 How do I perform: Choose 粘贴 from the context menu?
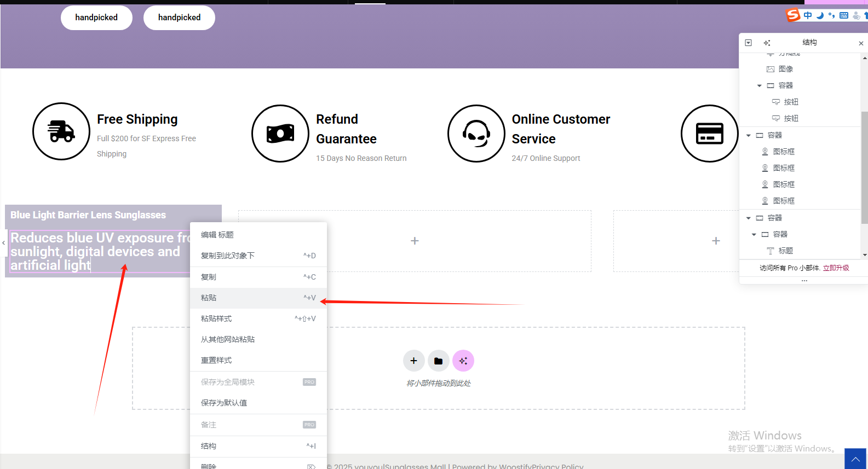[x=258, y=298]
